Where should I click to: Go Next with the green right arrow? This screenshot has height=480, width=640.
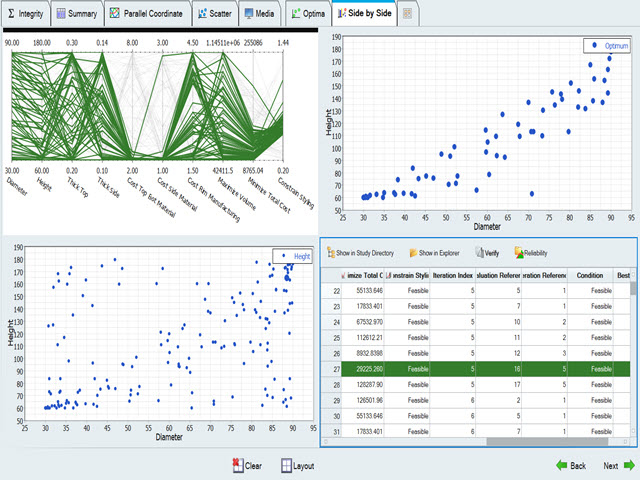coord(629,465)
